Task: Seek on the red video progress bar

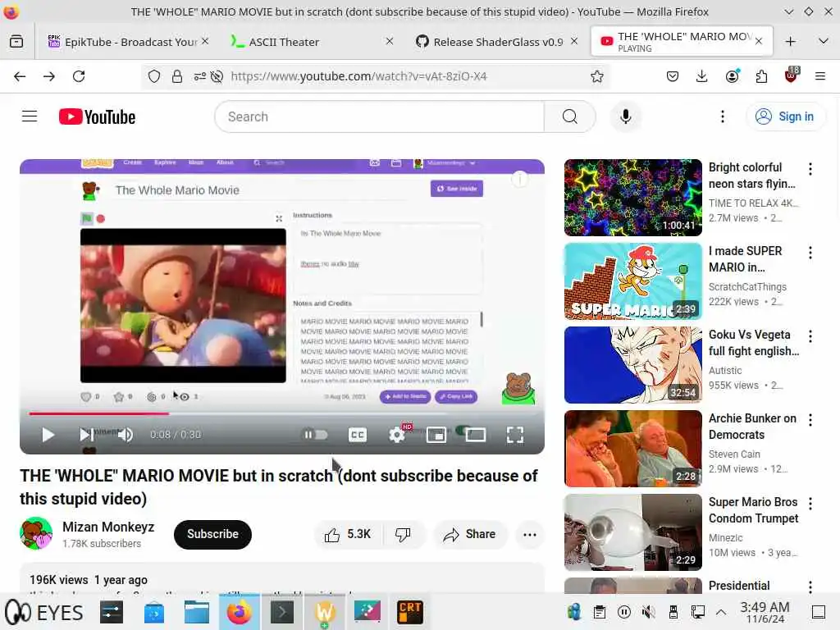Action: point(282,413)
